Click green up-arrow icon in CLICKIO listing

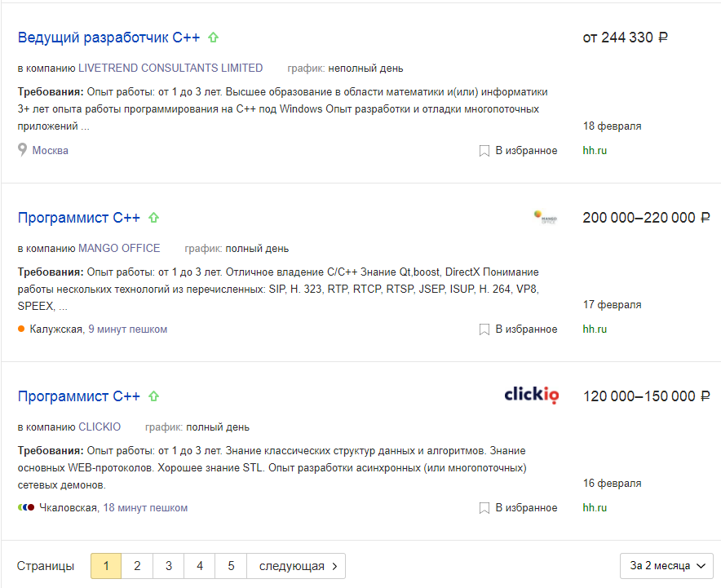[153, 396]
